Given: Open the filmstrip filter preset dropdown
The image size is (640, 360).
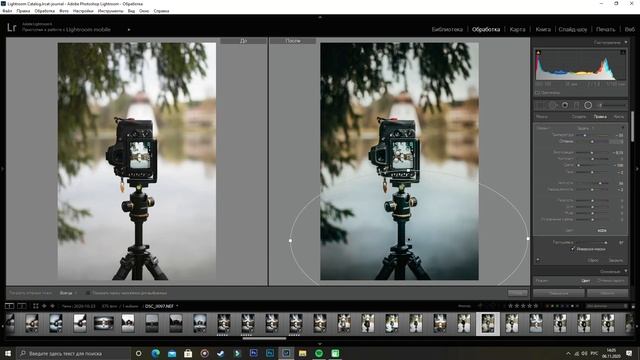Looking at the screenshot, I should (607, 306).
